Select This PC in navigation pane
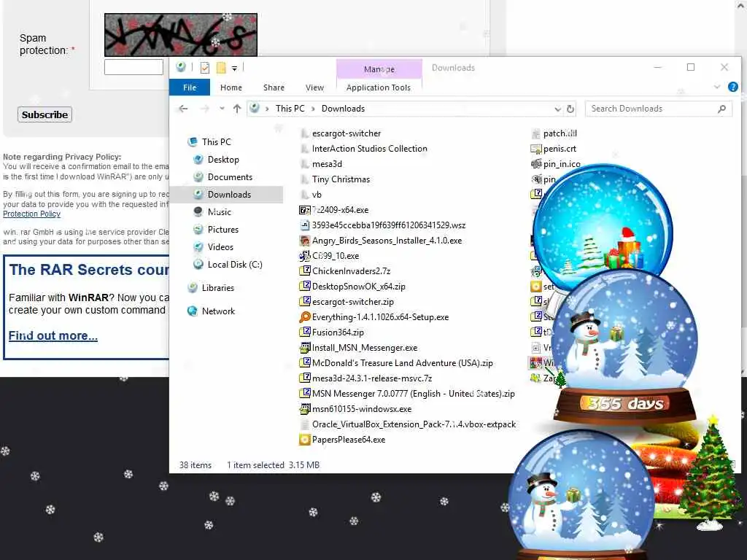Screen dimensions: 747x560 pos(216,142)
